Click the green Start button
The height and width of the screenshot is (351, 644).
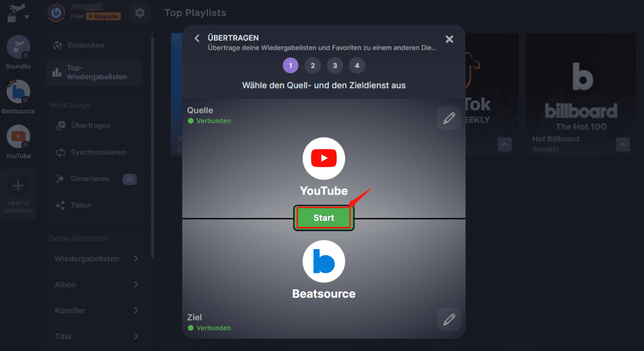324,218
